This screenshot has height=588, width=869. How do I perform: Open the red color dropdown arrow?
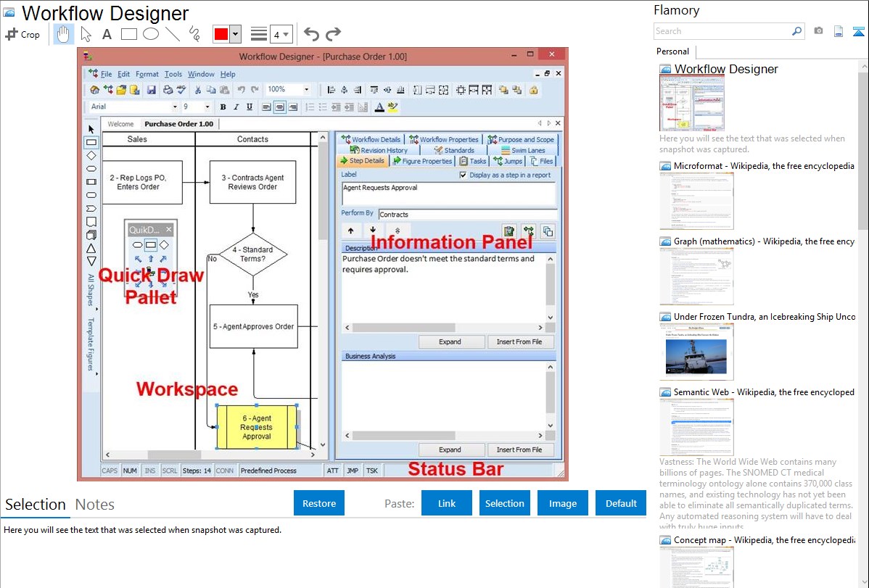[236, 34]
